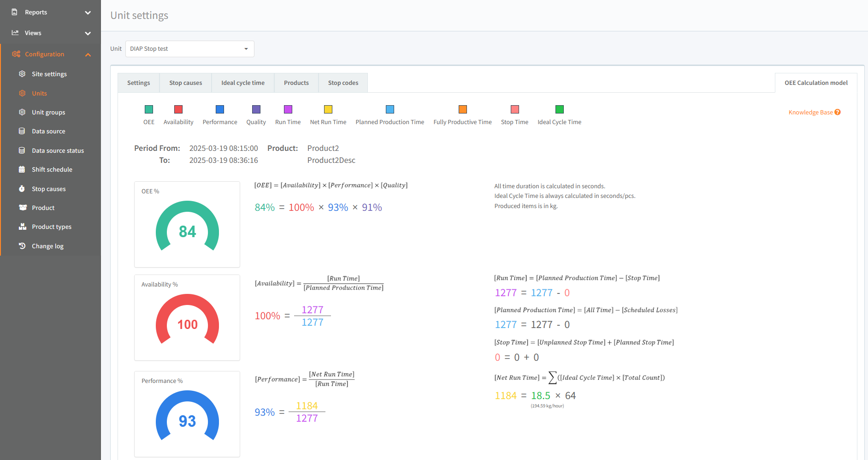This screenshot has height=460, width=868.
Task: Click the Performance % gauge showing 93
Action: pyautogui.click(x=187, y=416)
